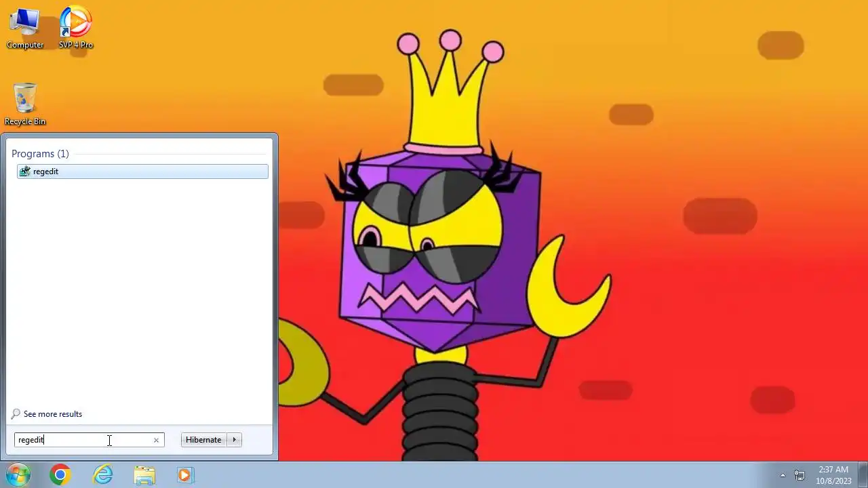Open the regedit program result
This screenshot has width=868, height=488.
[x=142, y=171]
